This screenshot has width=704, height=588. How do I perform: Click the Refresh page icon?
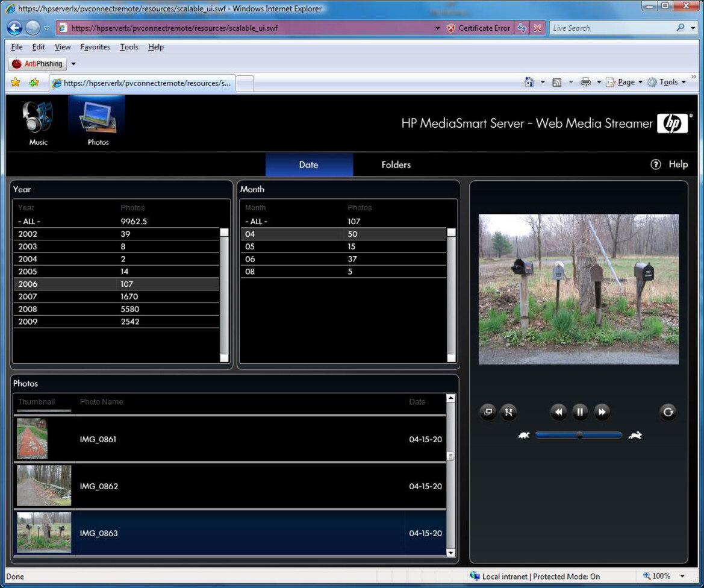522,28
